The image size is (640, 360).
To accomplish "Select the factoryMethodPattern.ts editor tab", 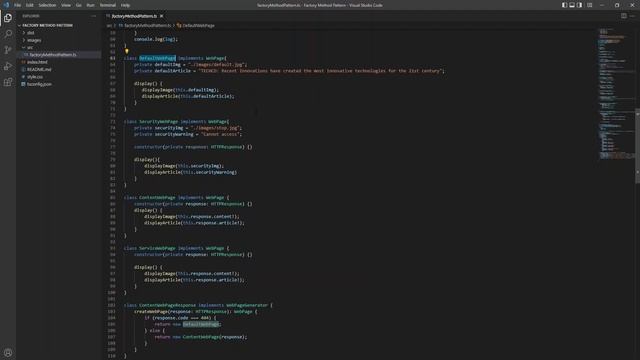I will coord(134,16).
